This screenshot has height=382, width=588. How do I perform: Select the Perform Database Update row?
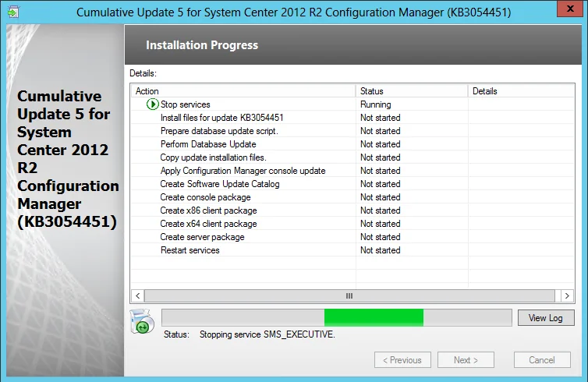(352, 144)
